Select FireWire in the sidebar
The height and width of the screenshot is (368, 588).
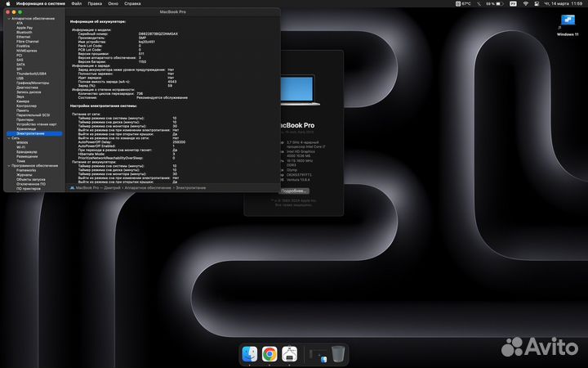tap(23, 46)
